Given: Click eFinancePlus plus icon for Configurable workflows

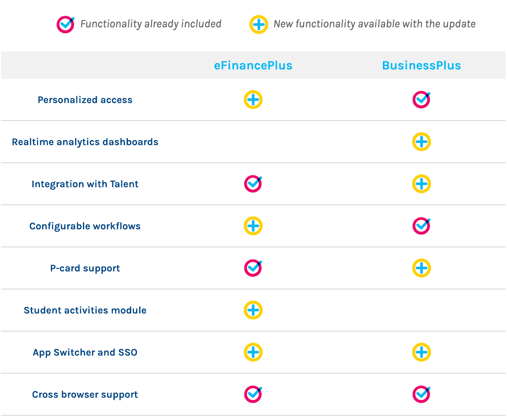Looking at the screenshot, I should coord(253,226).
